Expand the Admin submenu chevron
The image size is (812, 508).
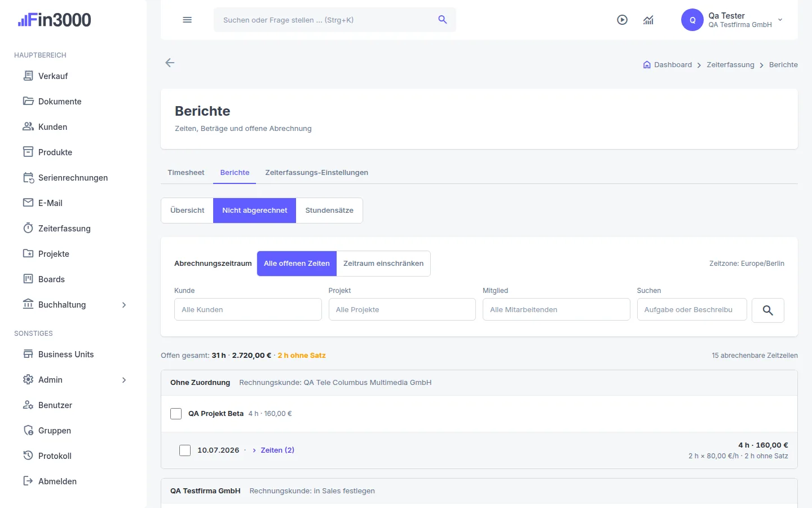point(124,380)
